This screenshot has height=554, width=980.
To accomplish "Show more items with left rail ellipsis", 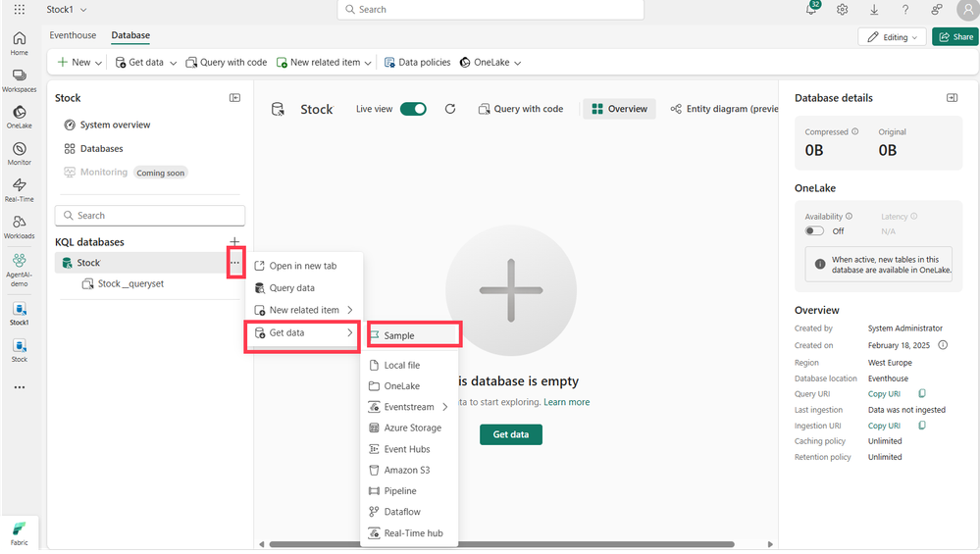I will [x=20, y=387].
